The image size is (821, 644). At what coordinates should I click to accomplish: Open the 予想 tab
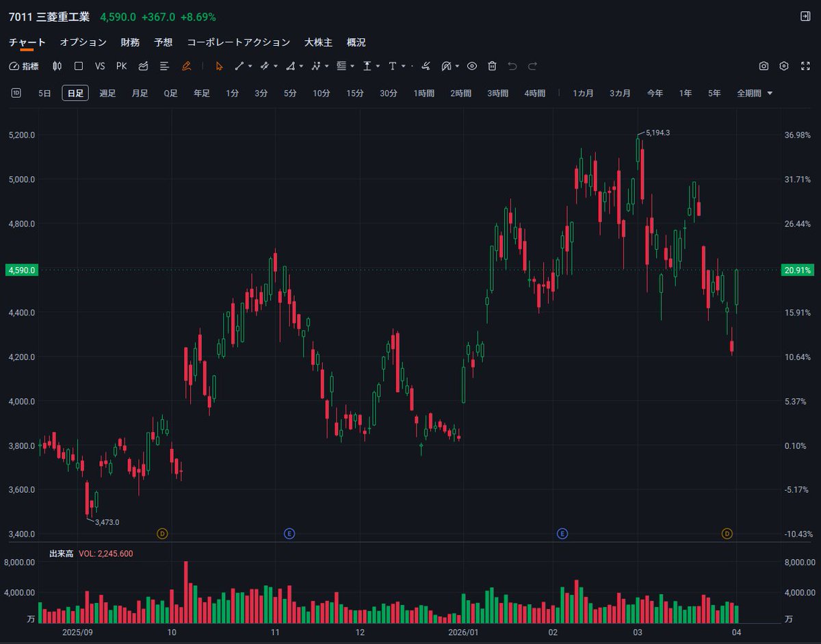pyautogui.click(x=163, y=42)
